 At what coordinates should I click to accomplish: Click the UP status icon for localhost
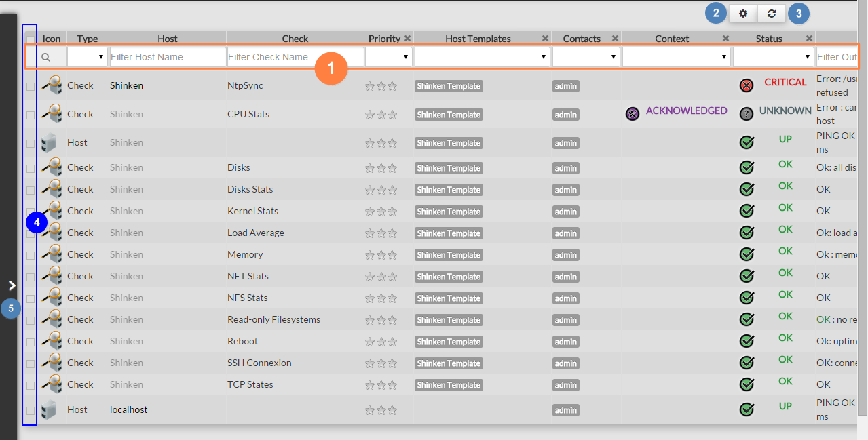point(747,409)
